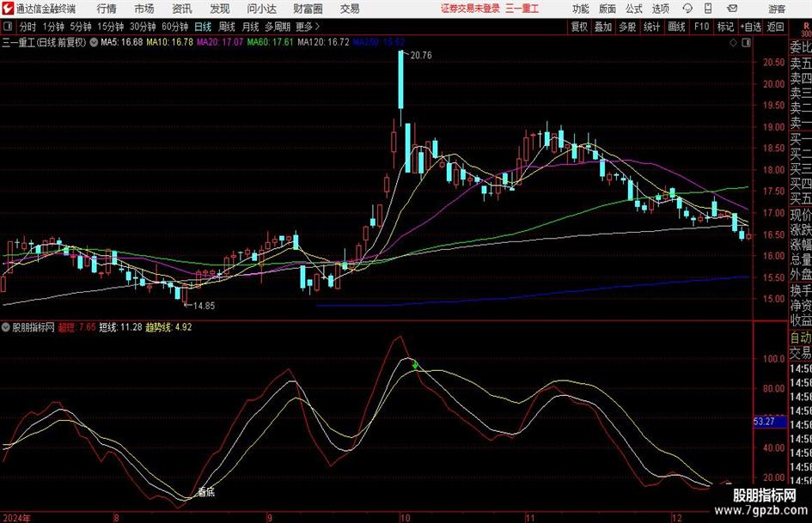Open the mail envelope icon

click(x=732, y=9)
